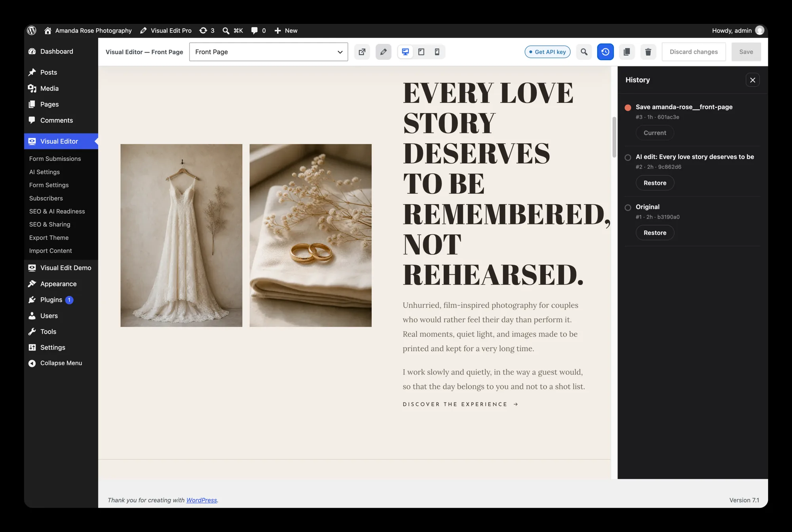The height and width of the screenshot is (532, 792).
Task: Open SEO & AI Readiness submenu item
Action: coord(57,211)
